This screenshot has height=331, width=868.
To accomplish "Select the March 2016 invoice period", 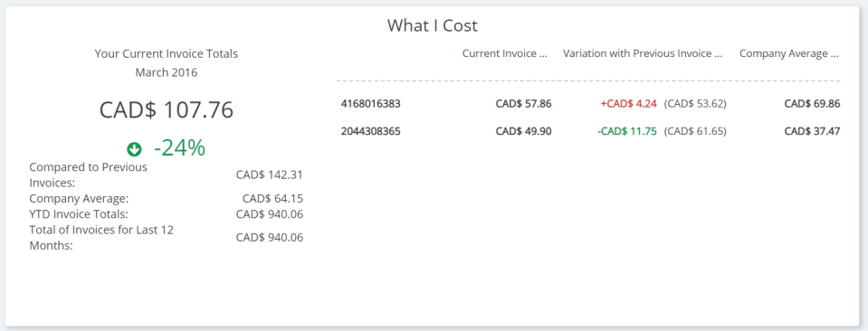I will [166, 72].
